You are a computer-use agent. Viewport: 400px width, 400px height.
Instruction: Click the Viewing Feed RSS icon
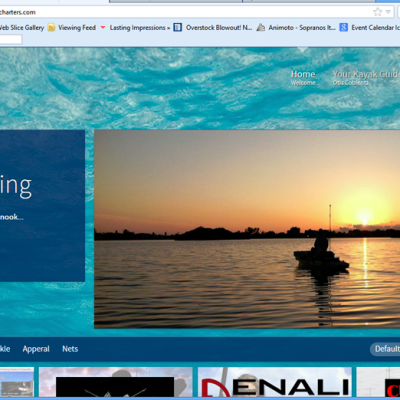pos(51,28)
